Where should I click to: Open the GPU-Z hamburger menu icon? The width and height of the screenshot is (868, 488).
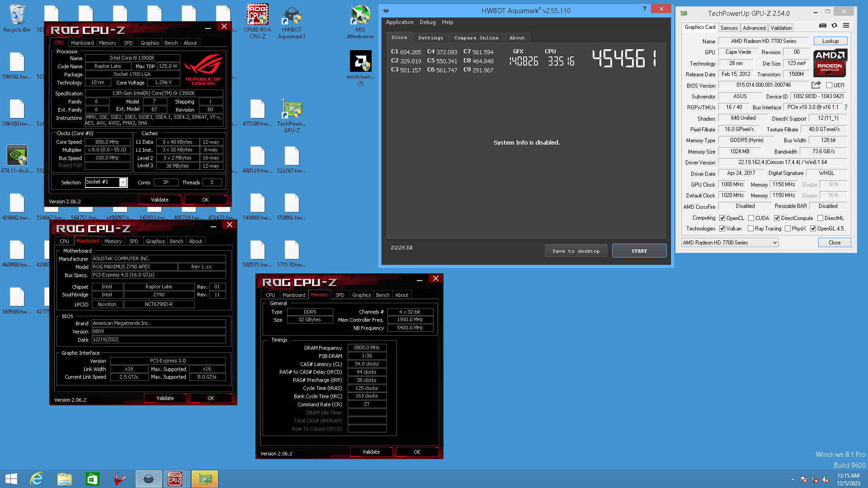point(846,26)
